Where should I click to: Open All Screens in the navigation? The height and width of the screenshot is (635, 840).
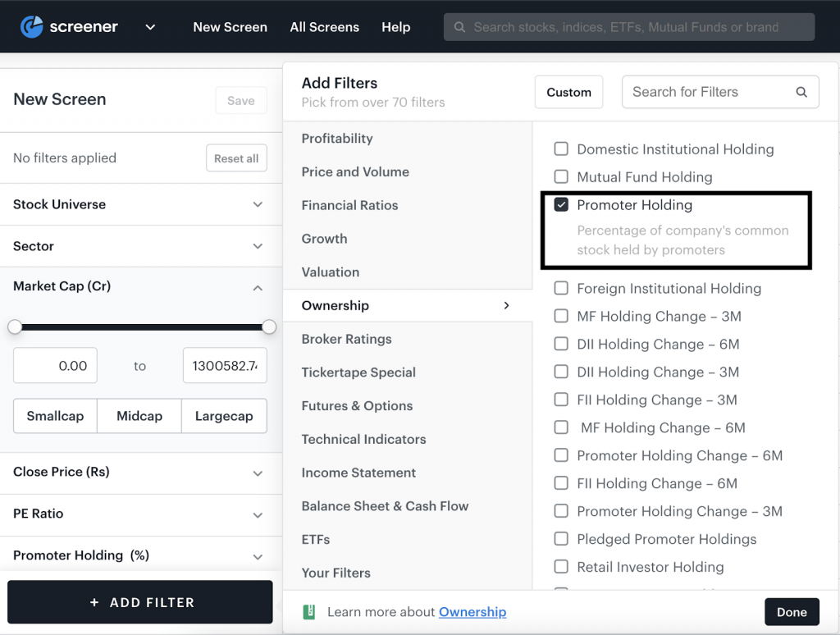point(325,27)
